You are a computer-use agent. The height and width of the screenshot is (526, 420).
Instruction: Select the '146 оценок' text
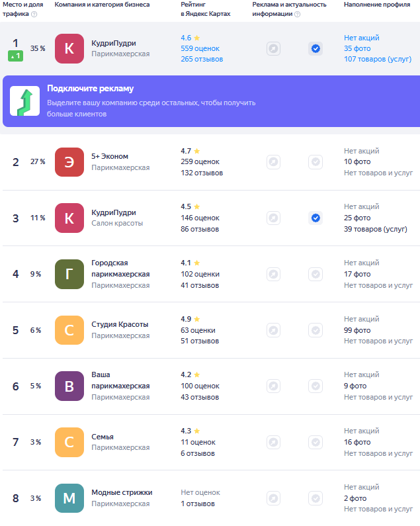[200, 218]
